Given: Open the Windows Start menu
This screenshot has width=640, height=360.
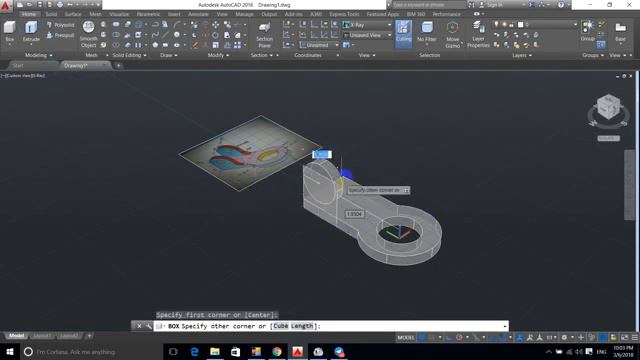Looking at the screenshot, I should 10,351.
